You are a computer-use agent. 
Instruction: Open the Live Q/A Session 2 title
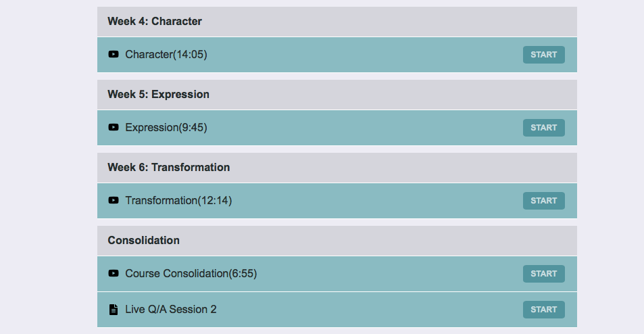(x=171, y=310)
